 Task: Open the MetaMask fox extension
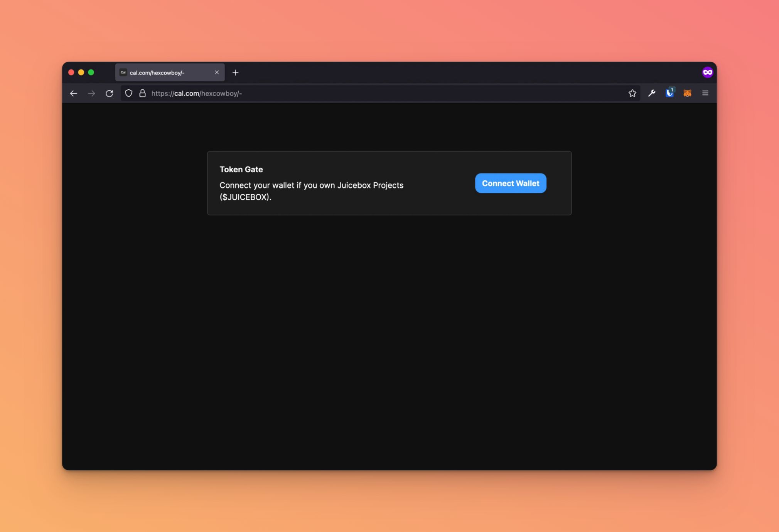pyautogui.click(x=688, y=93)
